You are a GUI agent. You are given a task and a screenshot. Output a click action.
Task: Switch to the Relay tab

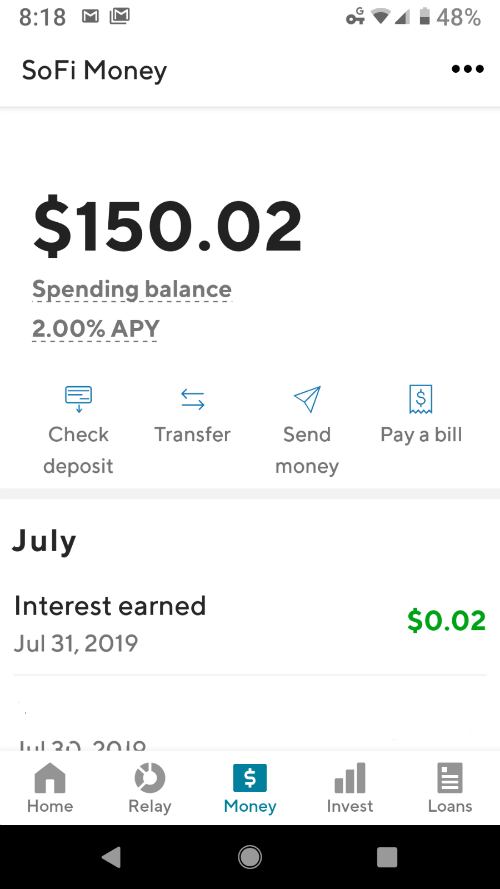tap(150, 788)
